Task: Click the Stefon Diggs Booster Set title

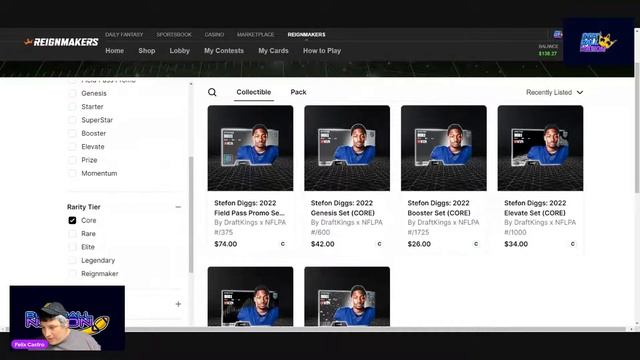Action: click(439, 208)
